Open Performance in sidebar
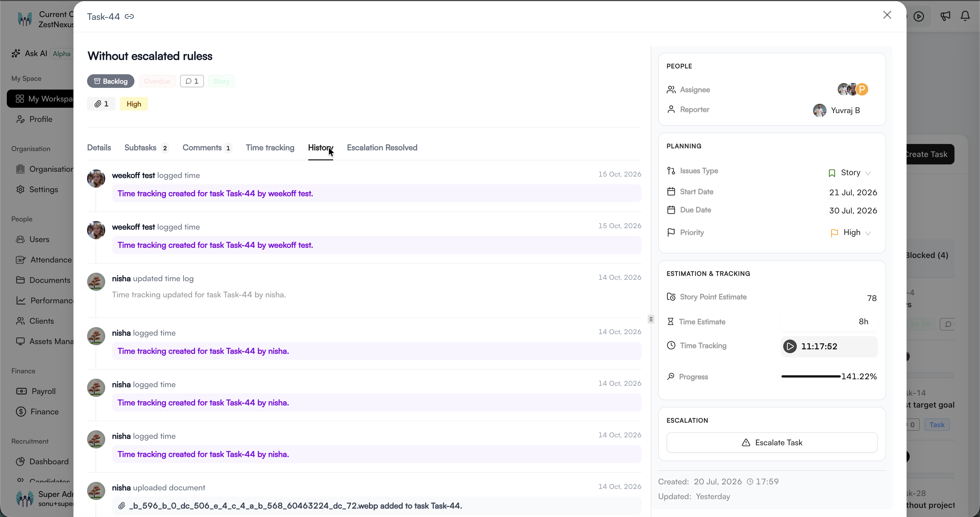Image resolution: width=980 pixels, height=517 pixels. coord(45,301)
